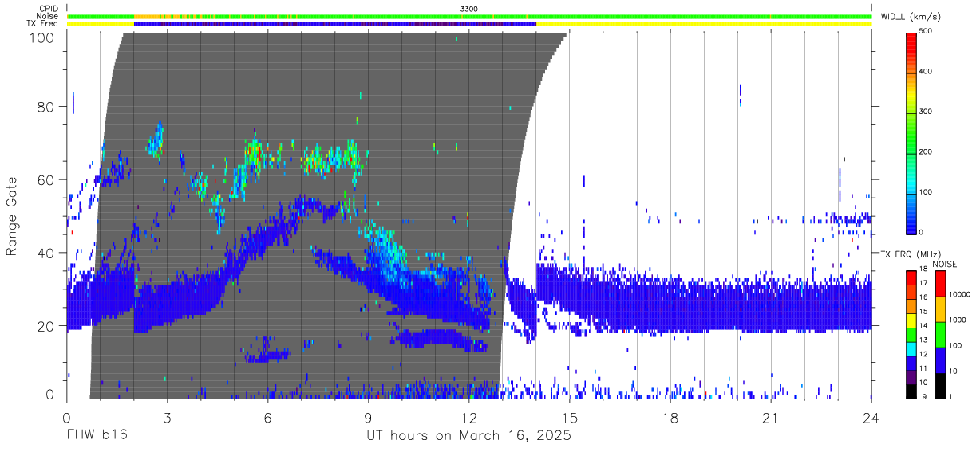Click the x-axis tick label 9

(368, 418)
